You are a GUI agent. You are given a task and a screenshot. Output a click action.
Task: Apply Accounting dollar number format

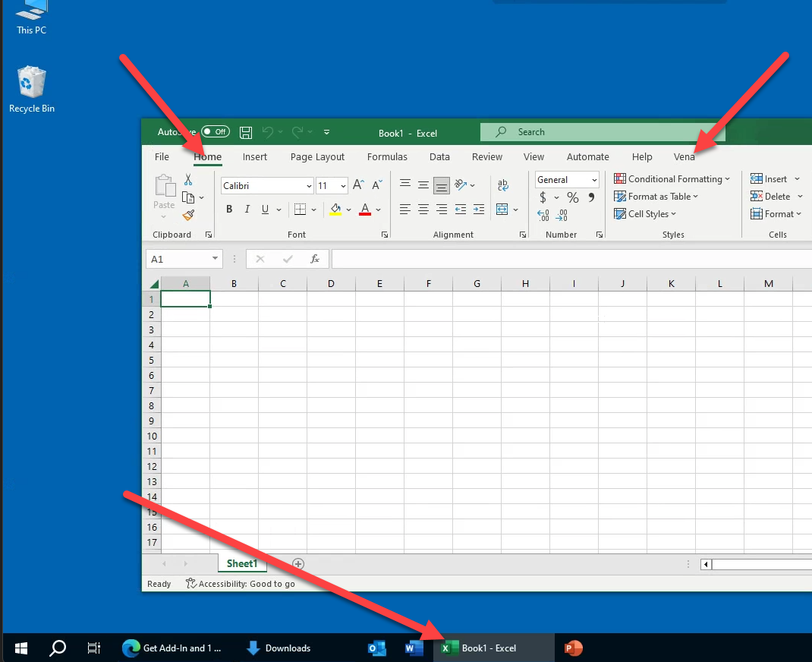pyautogui.click(x=543, y=197)
